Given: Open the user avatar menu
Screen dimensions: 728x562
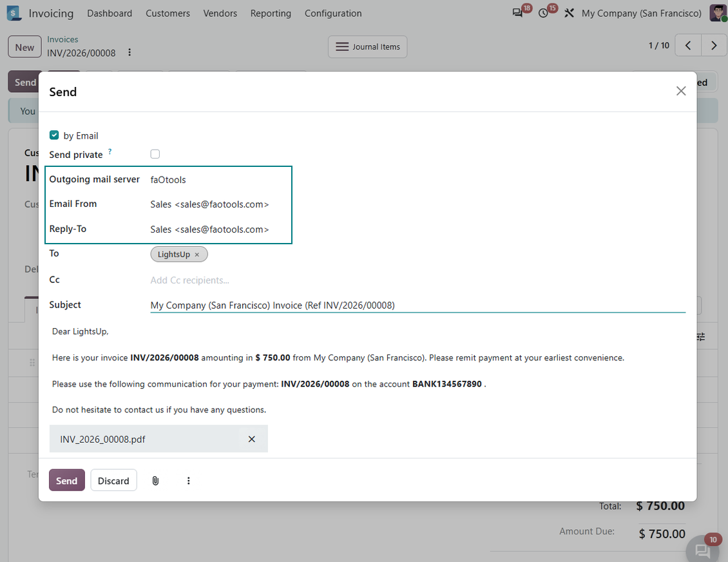Looking at the screenshot, I should click(x=718, y=13).
